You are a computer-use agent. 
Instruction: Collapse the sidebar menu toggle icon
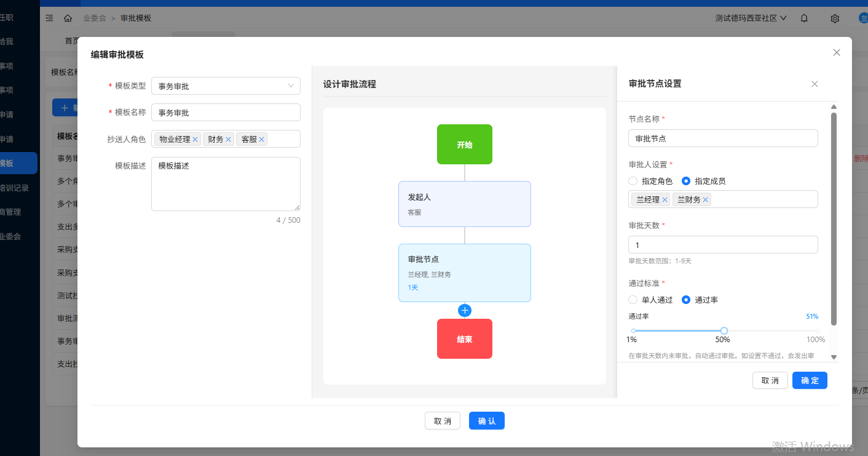50,18
